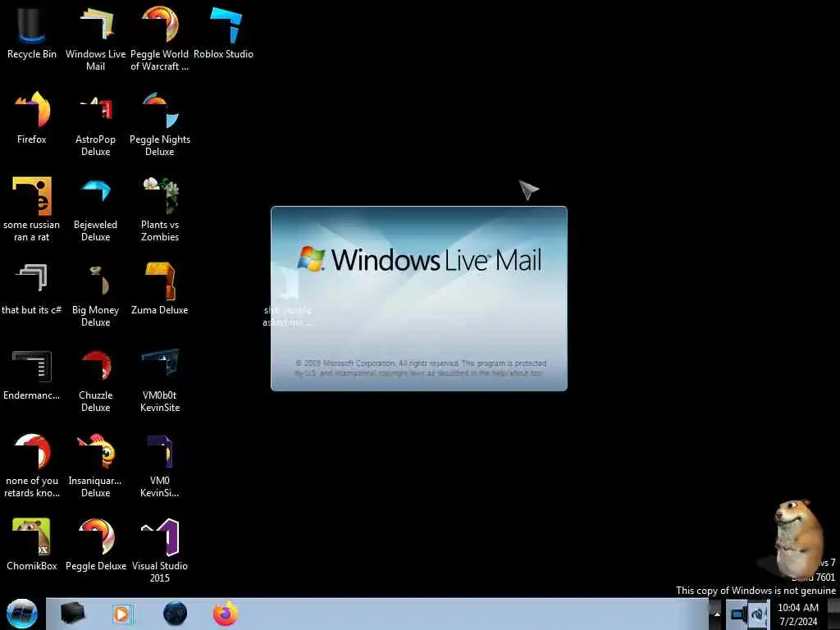Select the Windows Live Mail desktop shortcut
Image resolution: width=840 pixels, height=630 pixels.
(x=95, y=39)
